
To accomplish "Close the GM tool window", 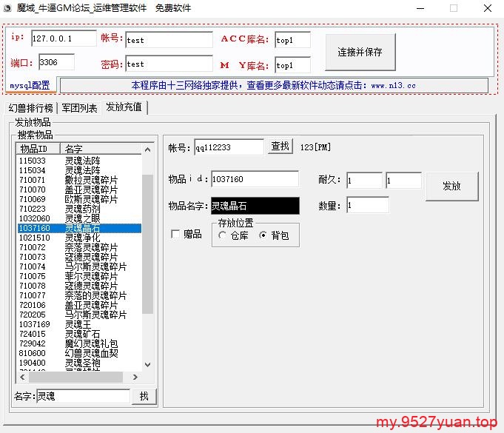I will pos(488,8).
